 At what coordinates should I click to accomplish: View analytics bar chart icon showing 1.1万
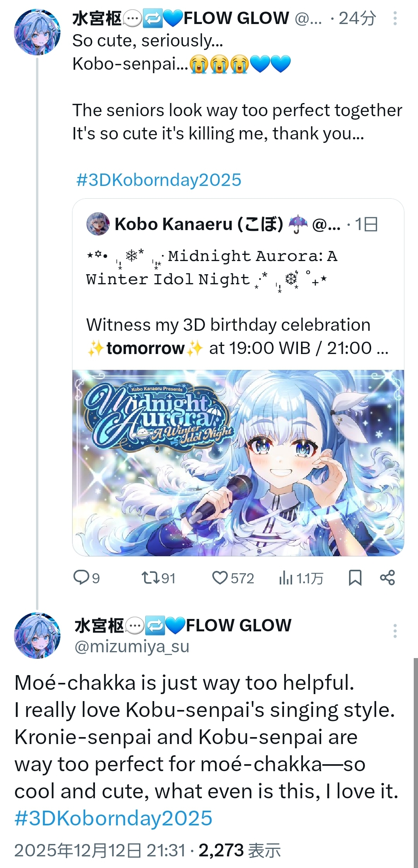[x=286, y=578]
